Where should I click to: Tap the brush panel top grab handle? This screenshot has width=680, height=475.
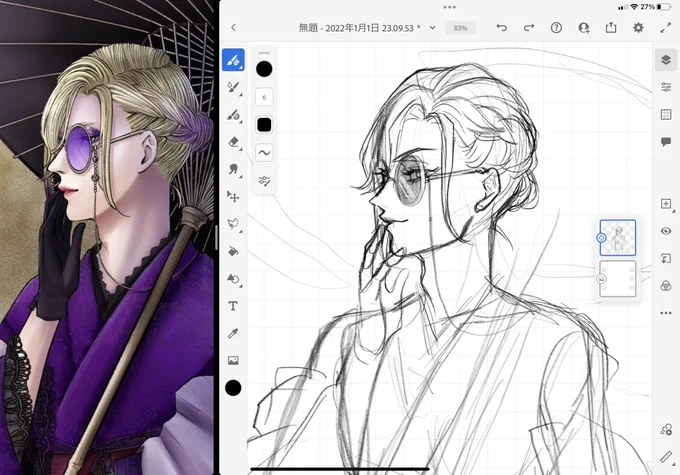(x=264, y=53)
